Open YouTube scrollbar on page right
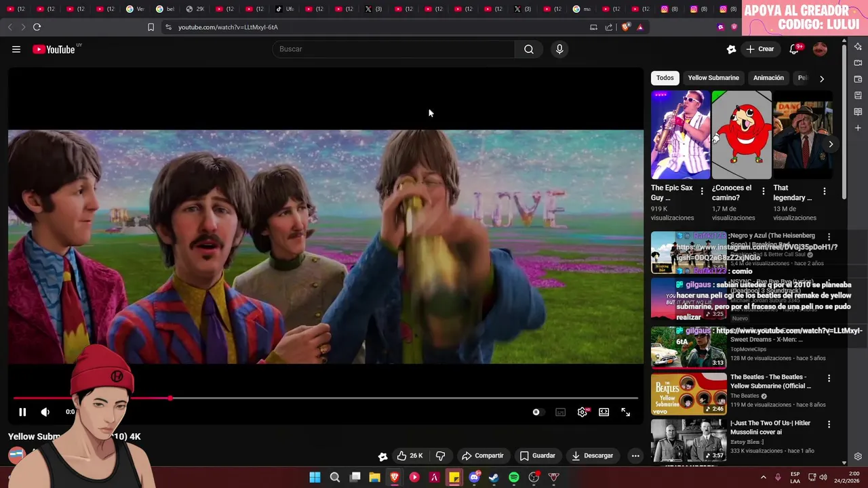 click(844, 122)
